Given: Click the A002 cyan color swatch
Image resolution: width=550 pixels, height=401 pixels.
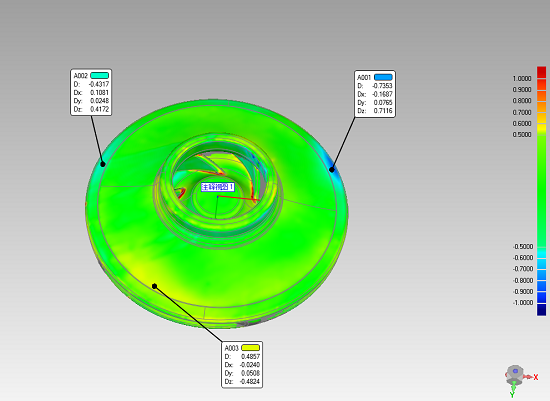Looking at the screenshot, I should coord(100,75).
